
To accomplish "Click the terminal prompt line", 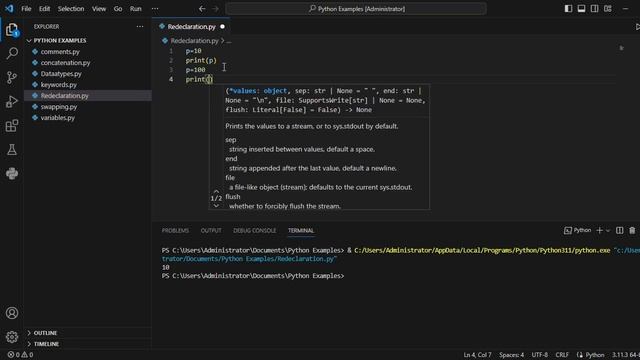I will pos(253,276).
